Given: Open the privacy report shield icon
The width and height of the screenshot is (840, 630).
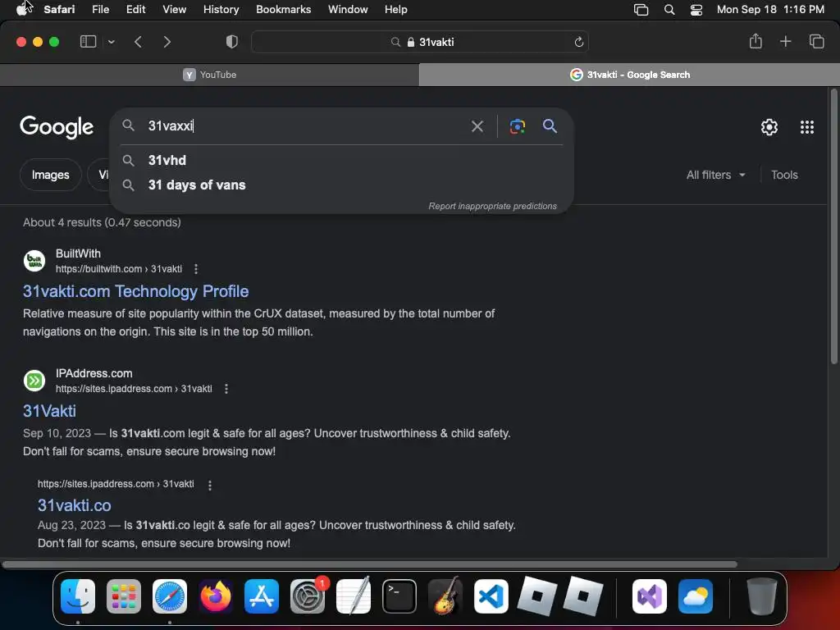Looking at the screenshot, I should pos(232,42).
